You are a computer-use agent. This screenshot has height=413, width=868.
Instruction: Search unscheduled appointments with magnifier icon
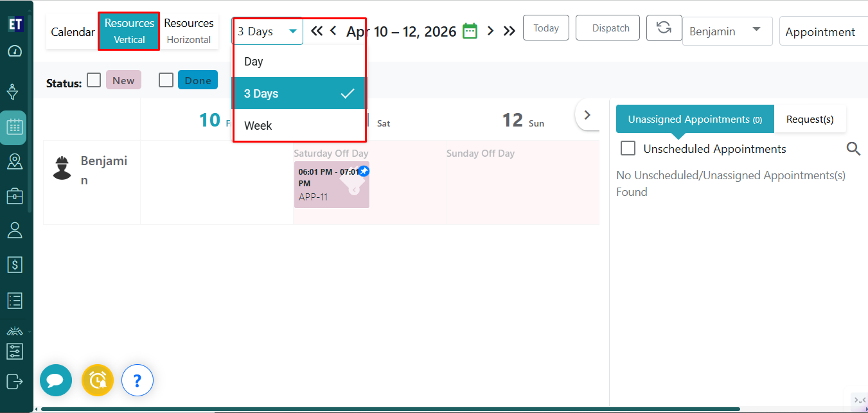(853, 149)
